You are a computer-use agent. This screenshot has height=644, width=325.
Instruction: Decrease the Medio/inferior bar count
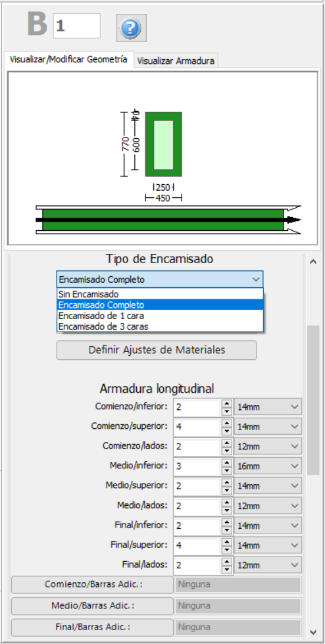tap(227, 470)
